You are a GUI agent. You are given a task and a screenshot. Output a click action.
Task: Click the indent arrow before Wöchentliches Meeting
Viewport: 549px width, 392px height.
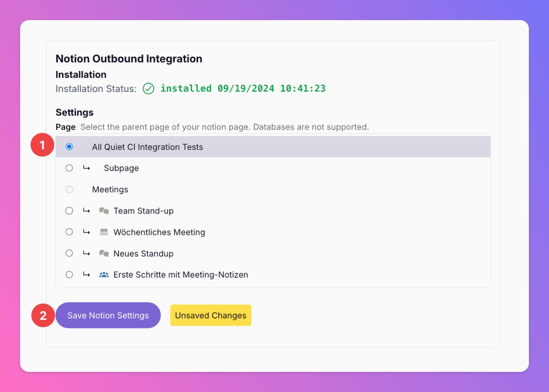[x=86, y=232]
